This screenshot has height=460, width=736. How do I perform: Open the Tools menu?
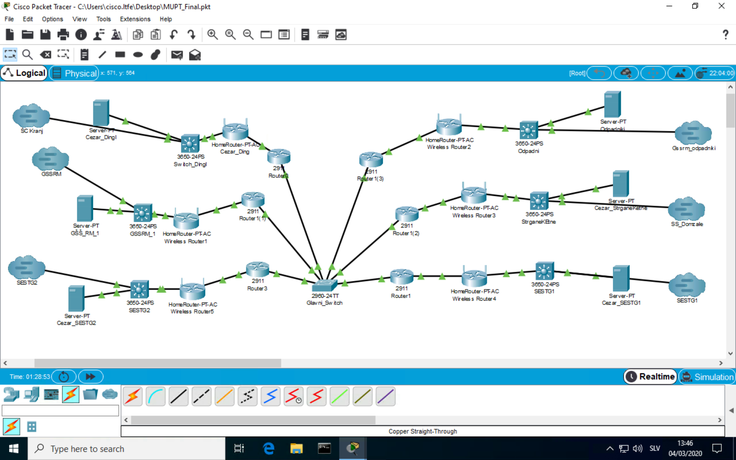[103, 19]
